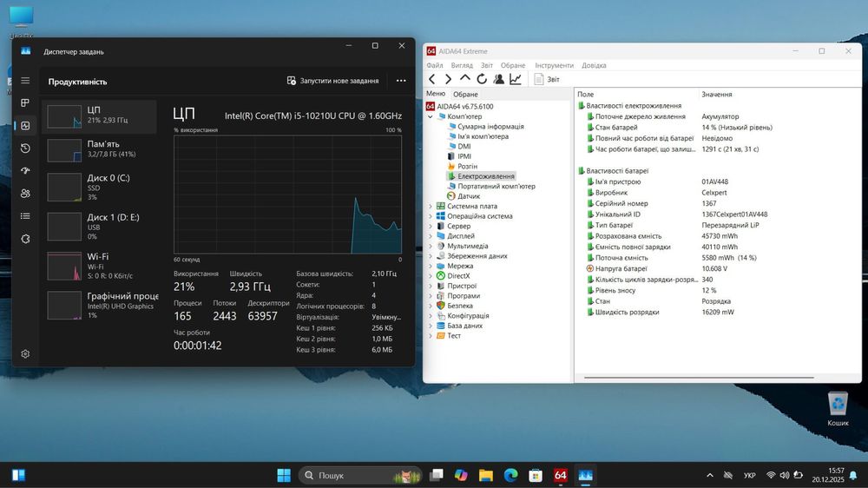Expand Системна плата tree node
This screenshot has width=868, height=488.
click(431, 206)
